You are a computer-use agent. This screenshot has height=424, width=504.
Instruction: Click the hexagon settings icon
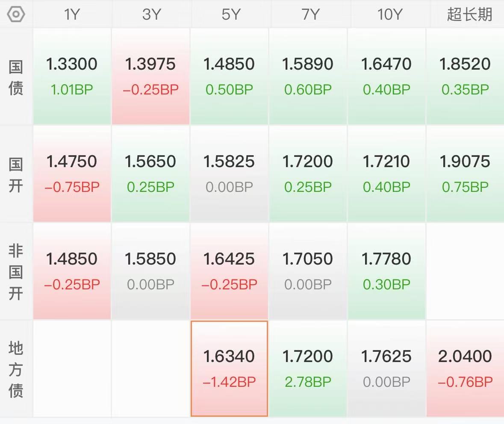(16, 14)
